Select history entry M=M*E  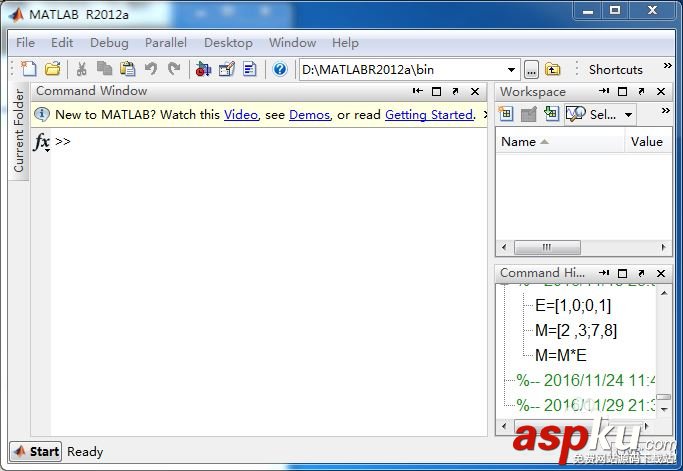pos(561,355)
